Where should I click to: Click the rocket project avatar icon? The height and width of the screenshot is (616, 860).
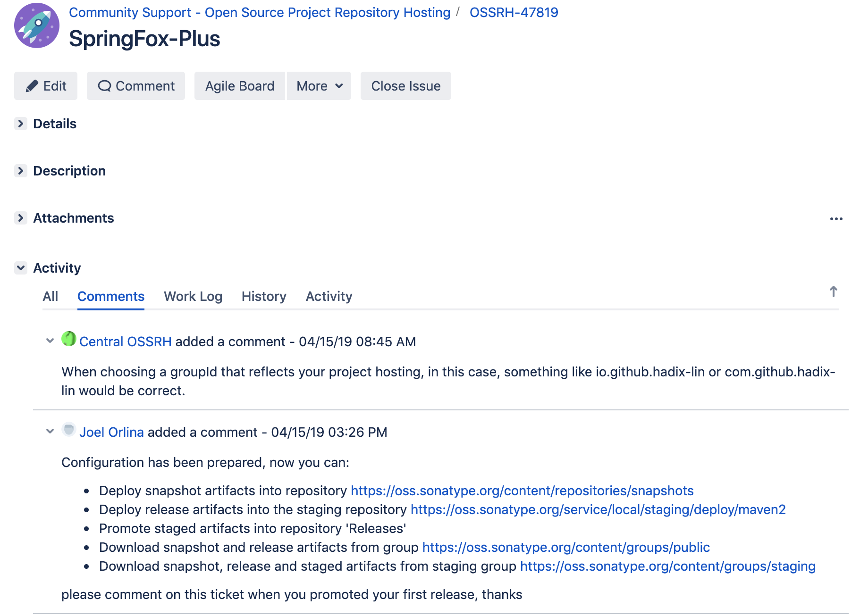click(x=37, y=25)
